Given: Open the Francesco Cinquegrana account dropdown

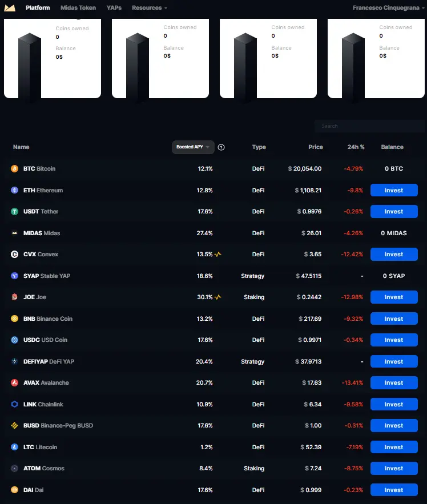Looking at the screenshot, I should click(388, 8).
